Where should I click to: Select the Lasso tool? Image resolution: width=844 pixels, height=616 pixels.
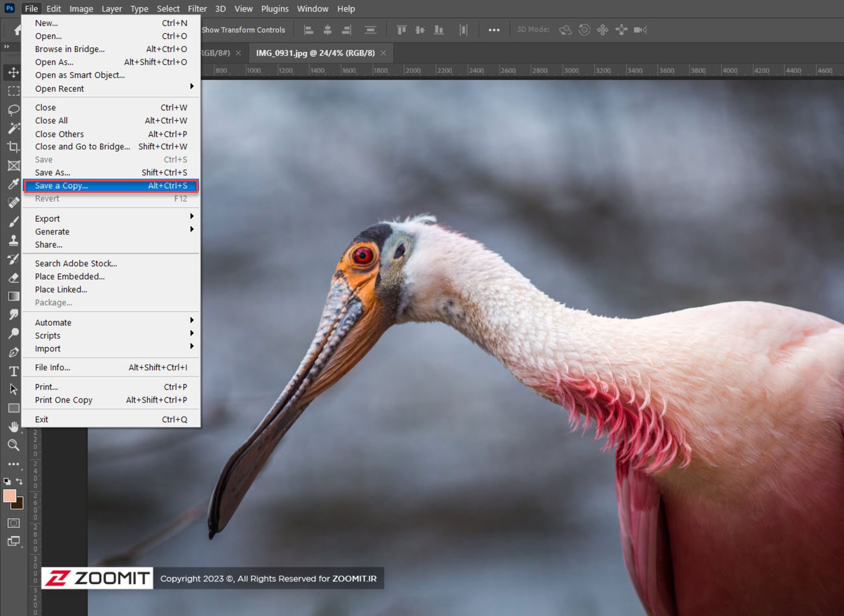pos(13,109)
